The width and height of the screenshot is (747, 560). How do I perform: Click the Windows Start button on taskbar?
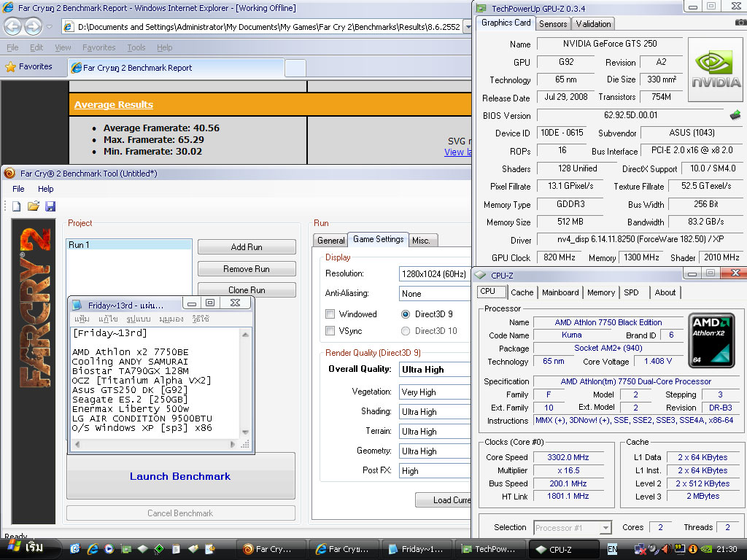[x=26, y=548]
